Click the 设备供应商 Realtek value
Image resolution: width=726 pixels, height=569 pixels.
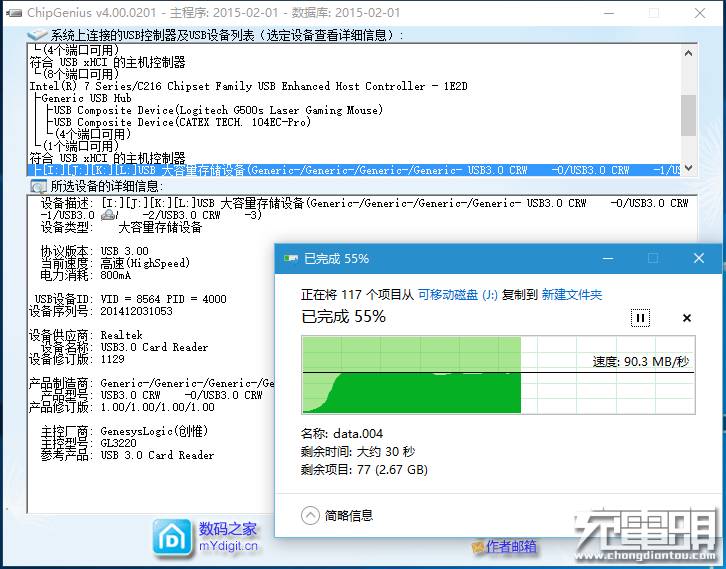tap(122, 335)
